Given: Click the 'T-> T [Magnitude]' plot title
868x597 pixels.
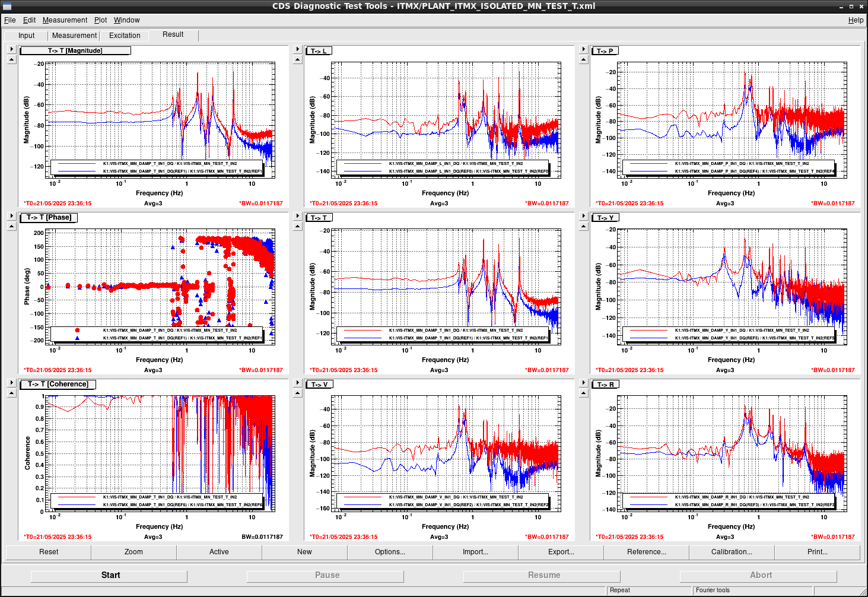Looking at the screenshot, I should pyautogui.click(x=75, y=50).
